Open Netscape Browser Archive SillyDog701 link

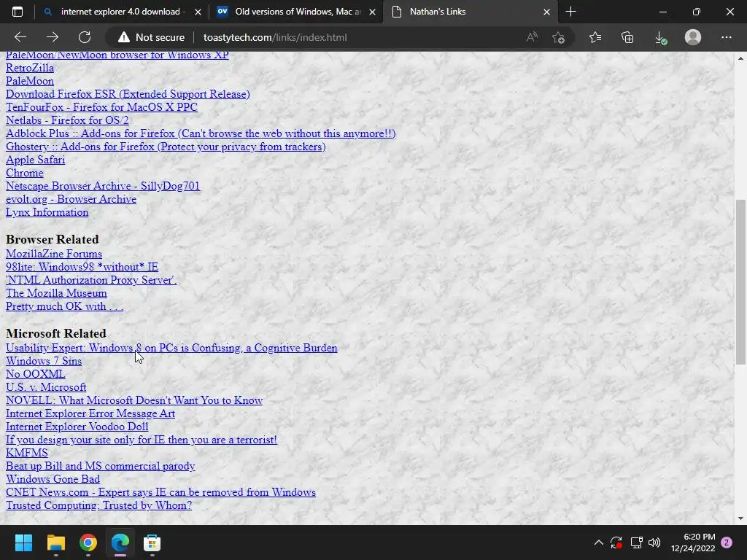click(x=103, y=186)
